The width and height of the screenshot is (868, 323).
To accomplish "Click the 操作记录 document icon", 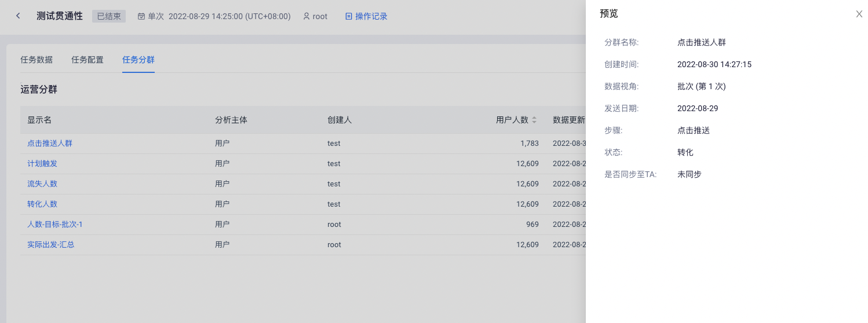I will click(x=349, y=16).
